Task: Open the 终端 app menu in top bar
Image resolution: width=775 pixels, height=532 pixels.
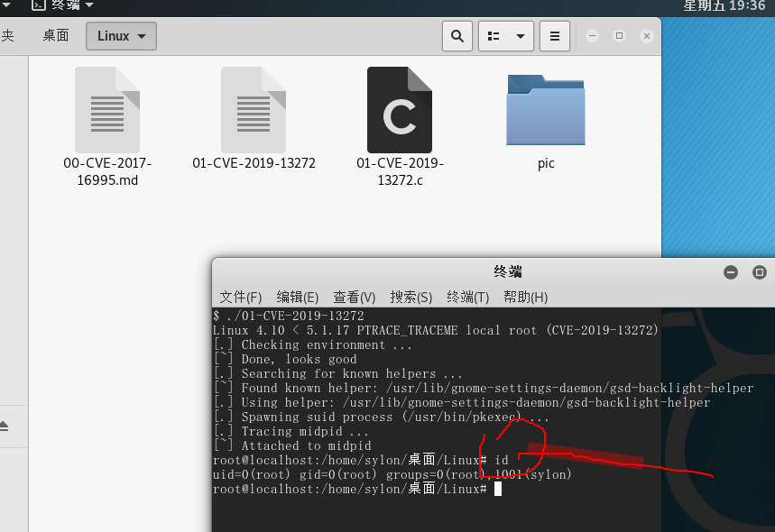Action: 63,5
